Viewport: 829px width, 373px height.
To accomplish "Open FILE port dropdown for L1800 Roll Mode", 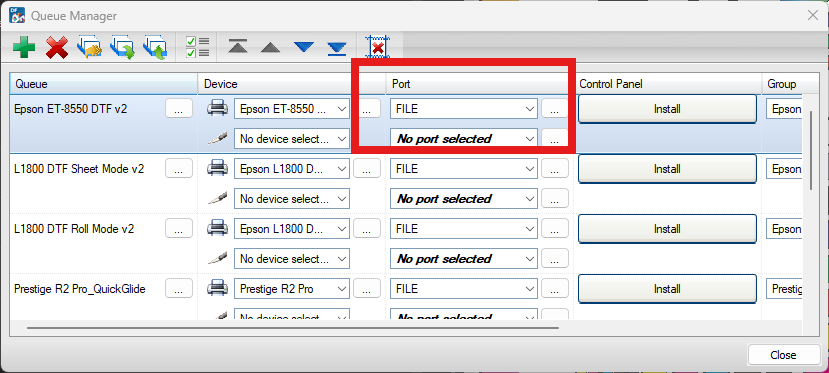I will pyautogui.click(x=464, y=229).
